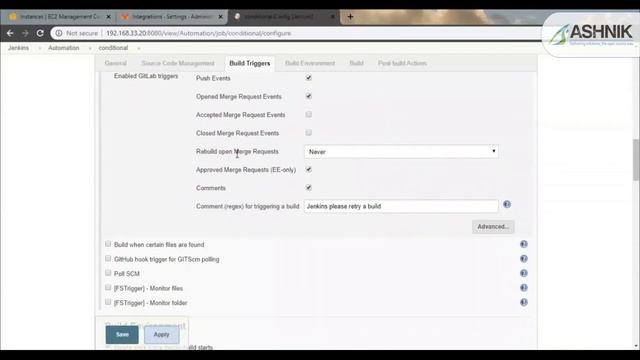Click the Save button

(x=122, y=335)
